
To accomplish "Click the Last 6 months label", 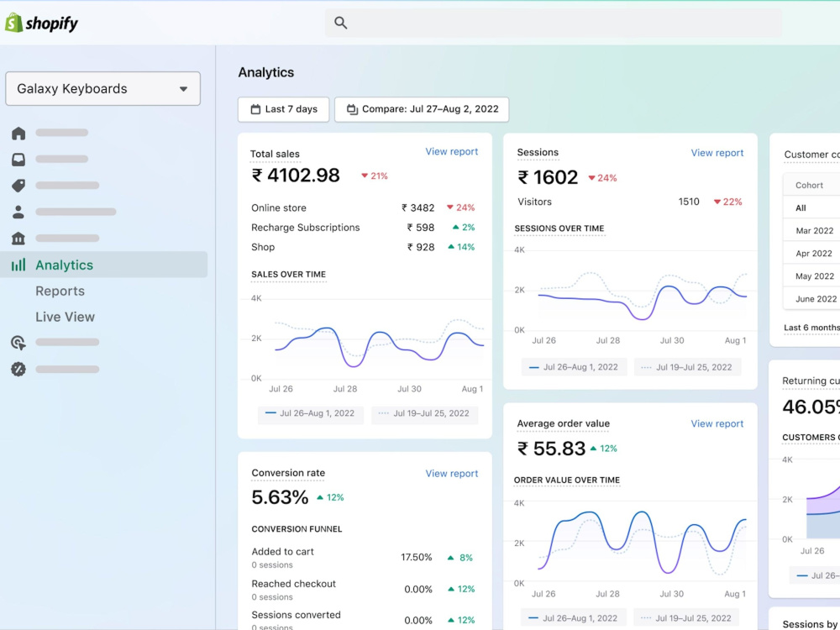I will pyautogui.click(x=811, y=328).
